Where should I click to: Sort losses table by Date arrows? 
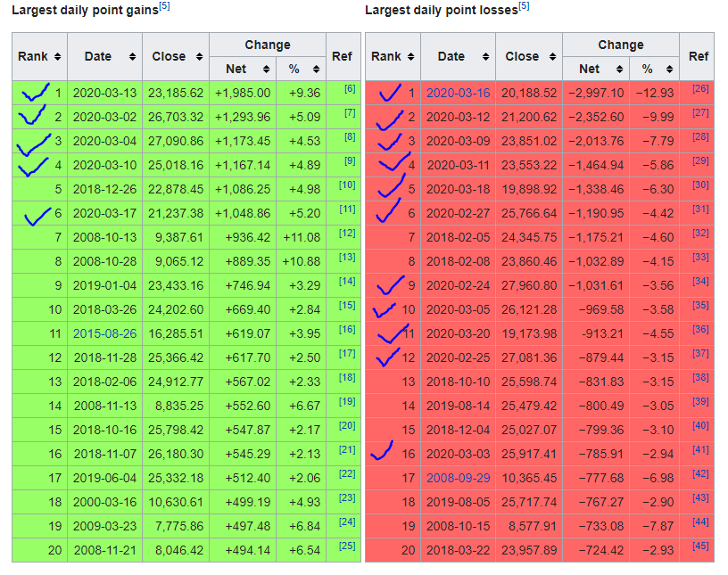pos(485,57)
